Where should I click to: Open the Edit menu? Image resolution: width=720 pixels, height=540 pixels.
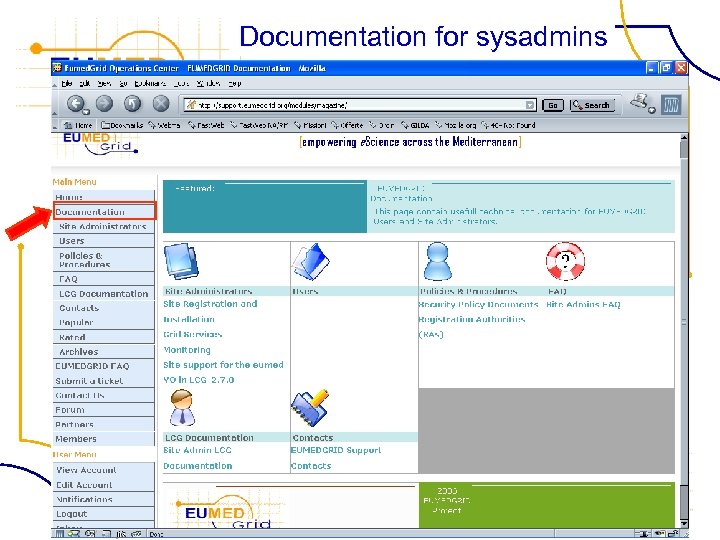pos(84,84)
